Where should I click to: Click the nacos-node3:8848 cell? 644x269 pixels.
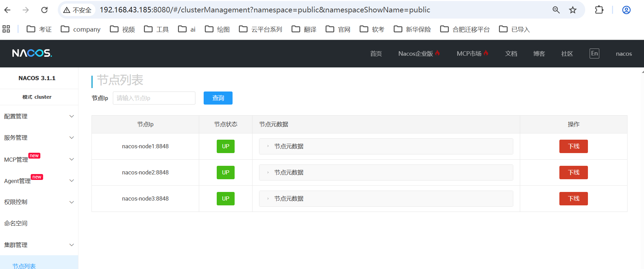[x=145, y=198]
